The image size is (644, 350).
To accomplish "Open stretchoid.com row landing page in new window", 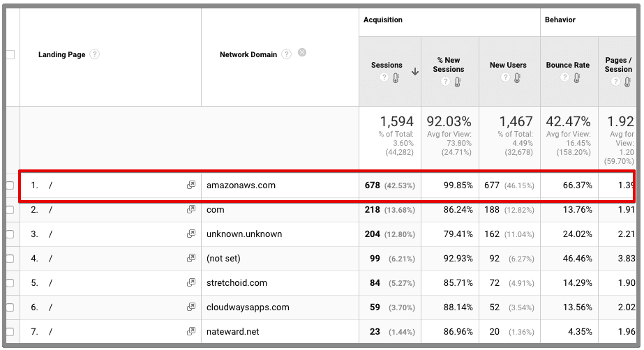I will 191,283.
